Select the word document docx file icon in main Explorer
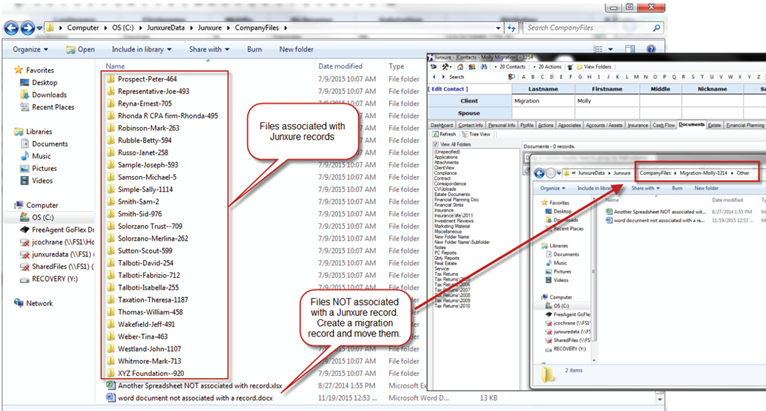The height and width of the screenshot is (411, 766). [111, 398]
